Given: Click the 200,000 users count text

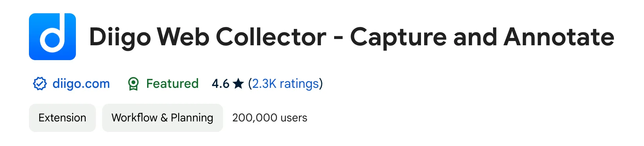Looking at the screenshot, I should [x=270, y=118].
